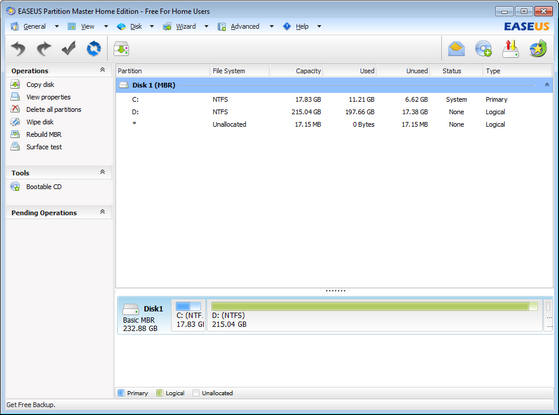Click the Redo arrow toolbar icon

43,48
